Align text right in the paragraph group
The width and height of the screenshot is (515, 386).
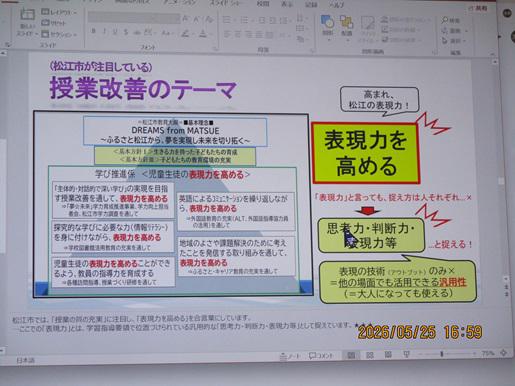click(249, 34)
